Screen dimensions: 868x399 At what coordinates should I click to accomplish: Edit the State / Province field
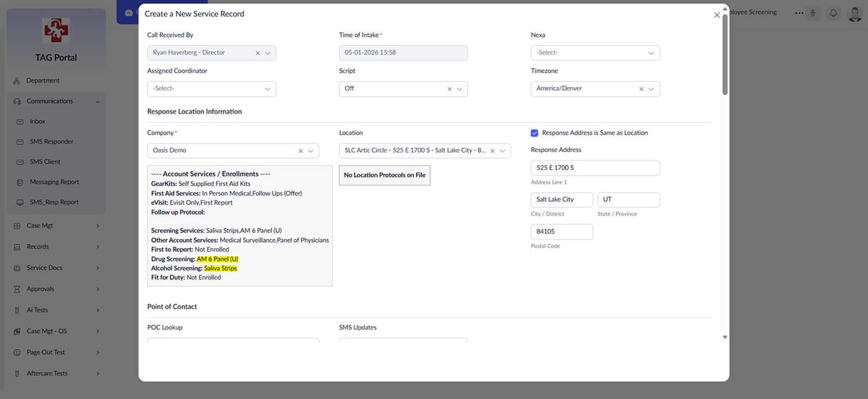click(x=628, y=200)
